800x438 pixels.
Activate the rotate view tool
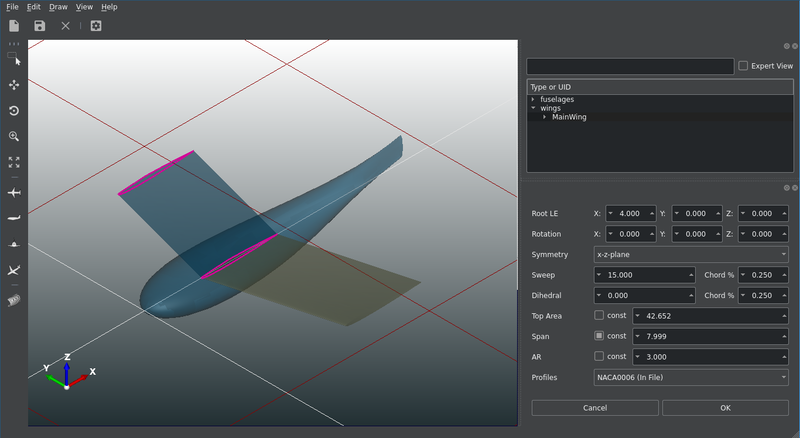point(14,111)
